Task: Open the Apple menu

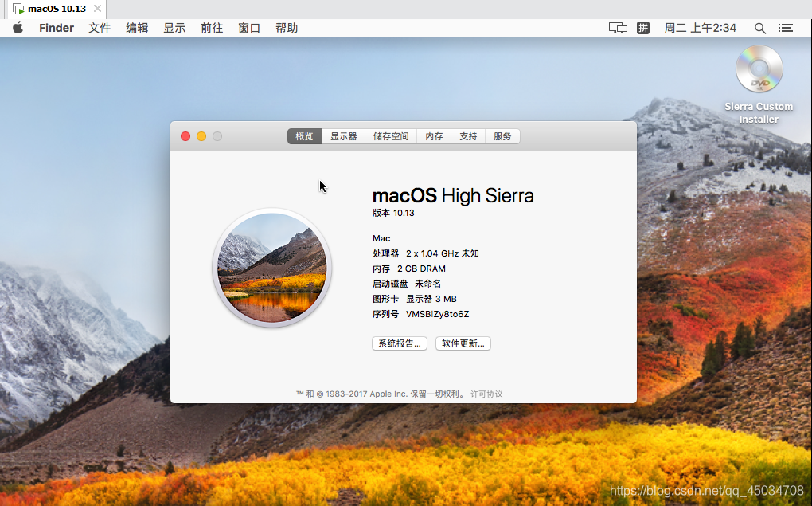Action: pyautogui.click(x=18, y=27)
